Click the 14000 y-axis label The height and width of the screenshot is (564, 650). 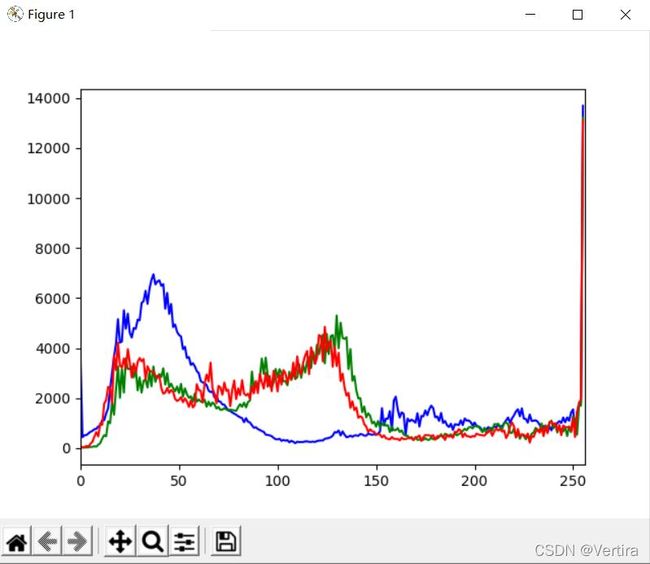[x=48, y=99]
